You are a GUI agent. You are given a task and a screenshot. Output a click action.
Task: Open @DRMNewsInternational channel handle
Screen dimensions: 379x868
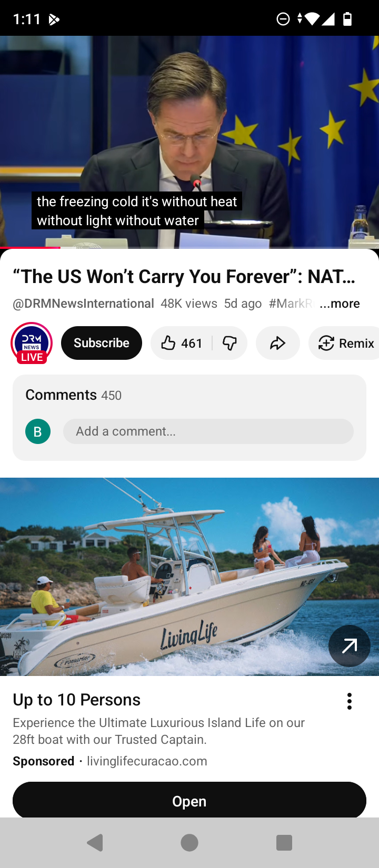click(x=83, y=304)
